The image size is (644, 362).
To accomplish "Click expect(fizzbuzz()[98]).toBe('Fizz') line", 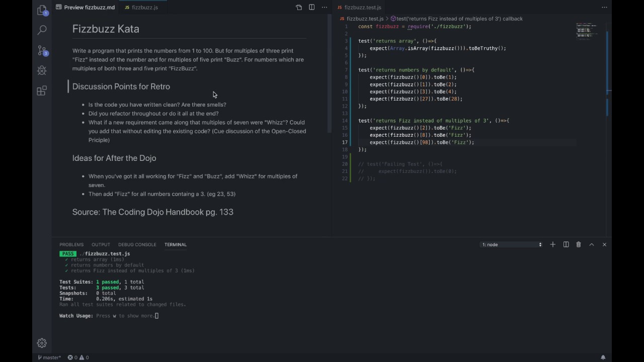I will coord(422,142).
